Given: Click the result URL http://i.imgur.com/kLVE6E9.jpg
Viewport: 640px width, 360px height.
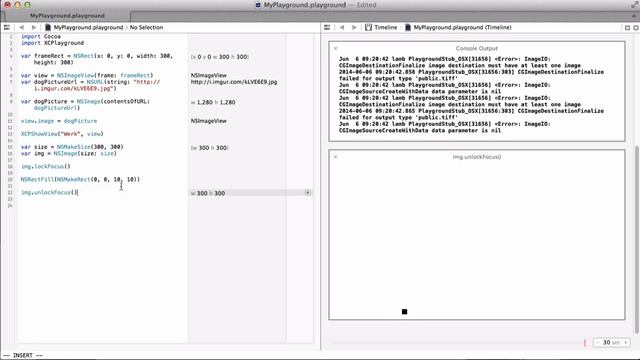Looking at the screenshot, I should tap(234, 82).
